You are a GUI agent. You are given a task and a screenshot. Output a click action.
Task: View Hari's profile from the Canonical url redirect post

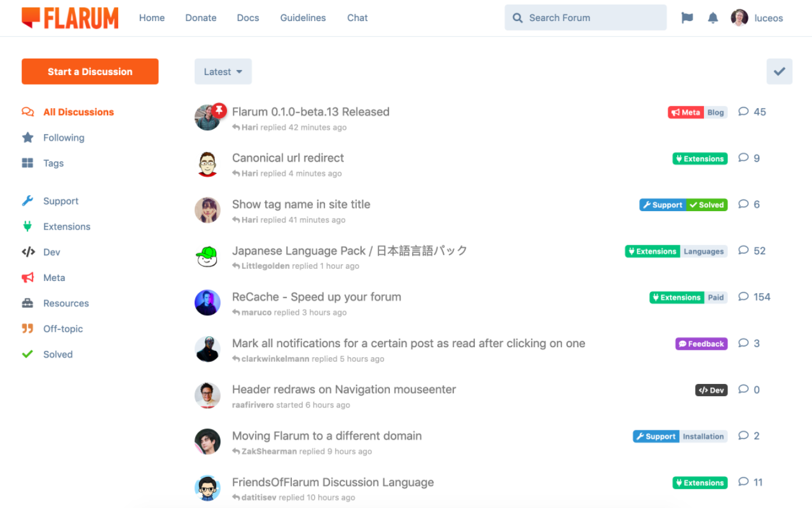249,173
